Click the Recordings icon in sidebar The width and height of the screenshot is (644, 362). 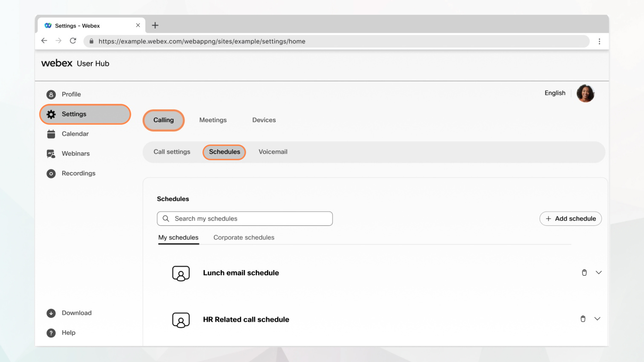tap(51, 173)
